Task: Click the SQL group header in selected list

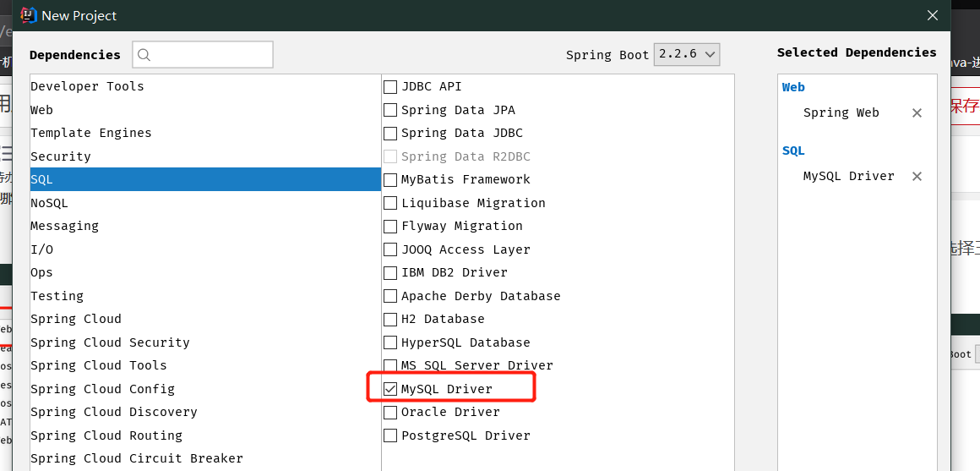Action: [793, 151]
